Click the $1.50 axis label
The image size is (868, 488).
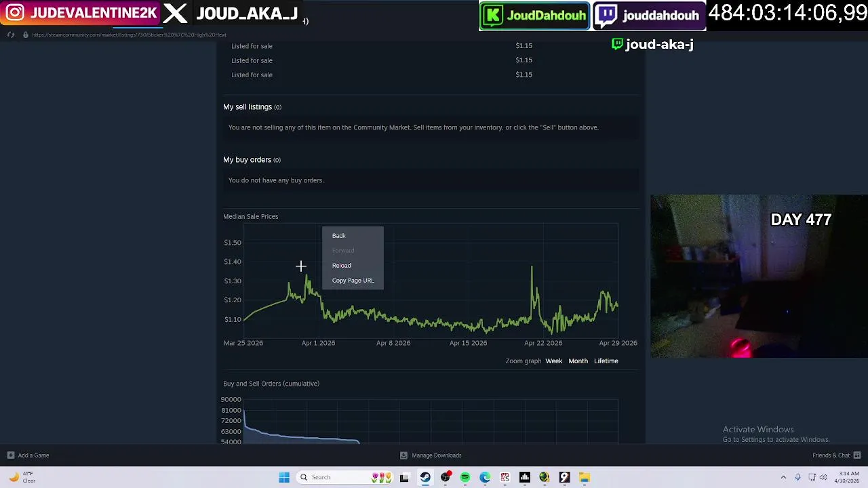[x=232, y=243]
